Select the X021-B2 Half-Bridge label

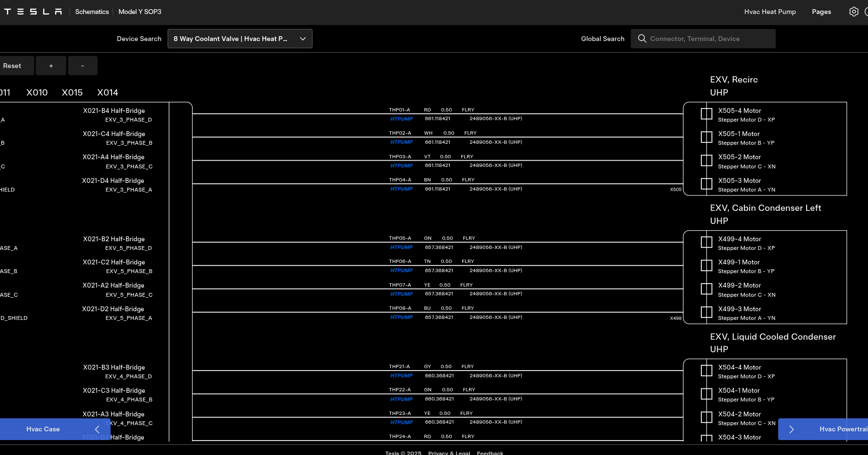114,239
